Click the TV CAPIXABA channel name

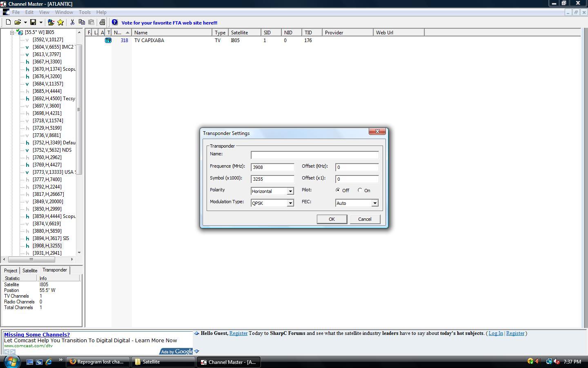pos(149,40)
